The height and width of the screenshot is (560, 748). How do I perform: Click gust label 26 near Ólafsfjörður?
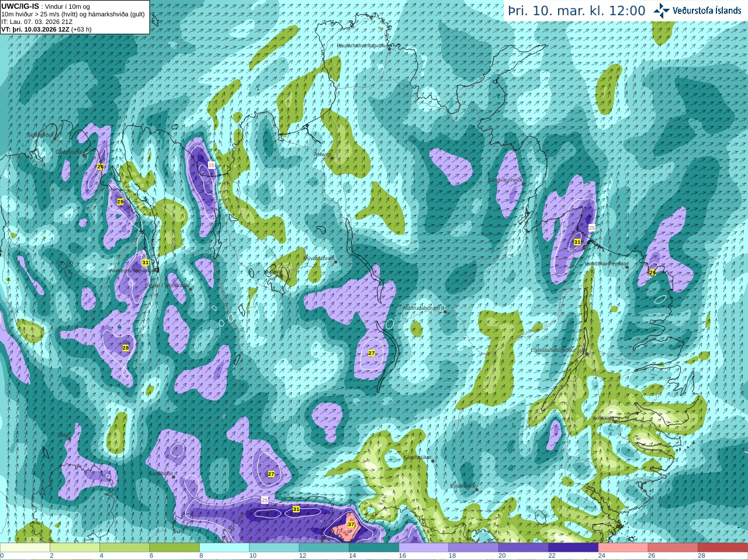click(100, 167)
